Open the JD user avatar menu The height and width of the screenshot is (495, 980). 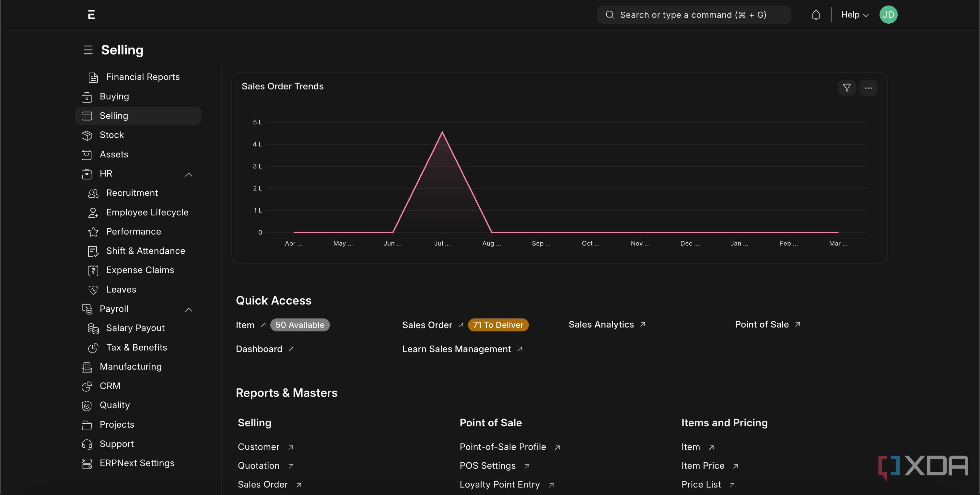click(888, 15)
